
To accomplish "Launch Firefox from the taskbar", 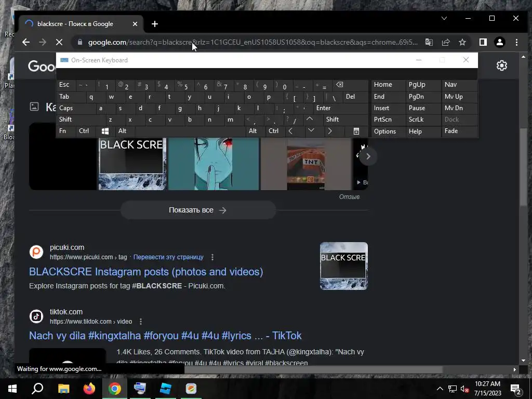I will (x=89, y=389).
